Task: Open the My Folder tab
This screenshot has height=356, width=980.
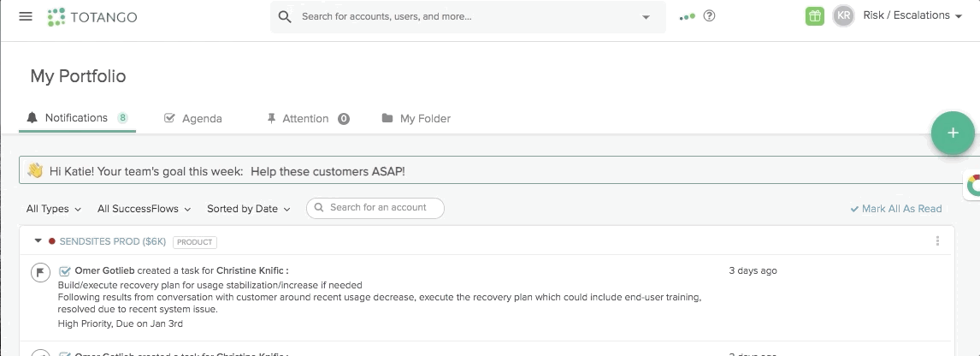Action: coord(416,118)
